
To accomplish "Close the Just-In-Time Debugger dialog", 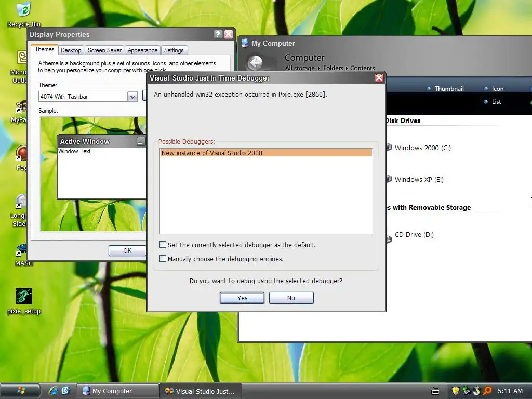I will click(x=379, y=78).
